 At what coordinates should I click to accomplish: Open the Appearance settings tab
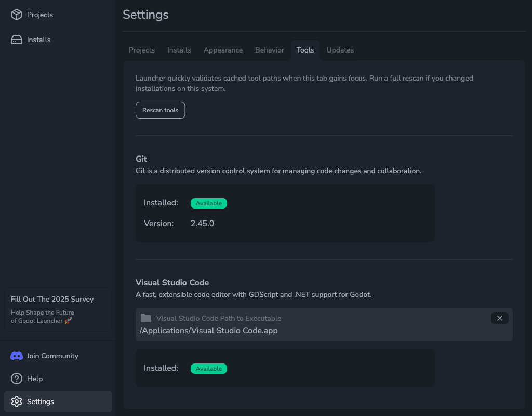click(223, 50)
